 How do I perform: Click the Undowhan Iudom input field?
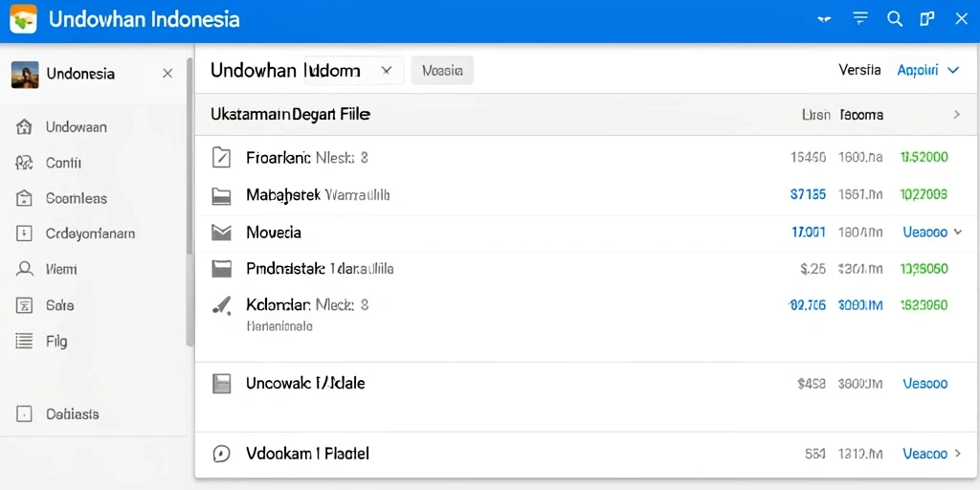[354, 71]
